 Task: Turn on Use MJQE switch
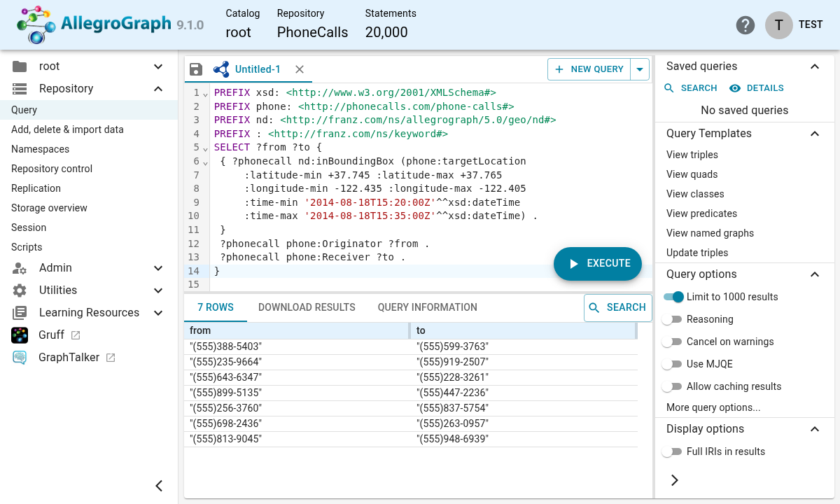[x=672, y=364]
